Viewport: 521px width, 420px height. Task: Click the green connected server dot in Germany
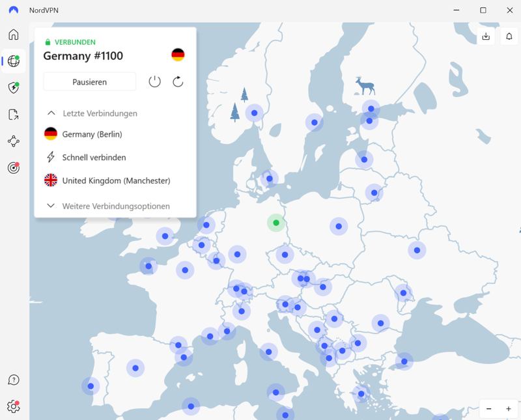point(276,223)
